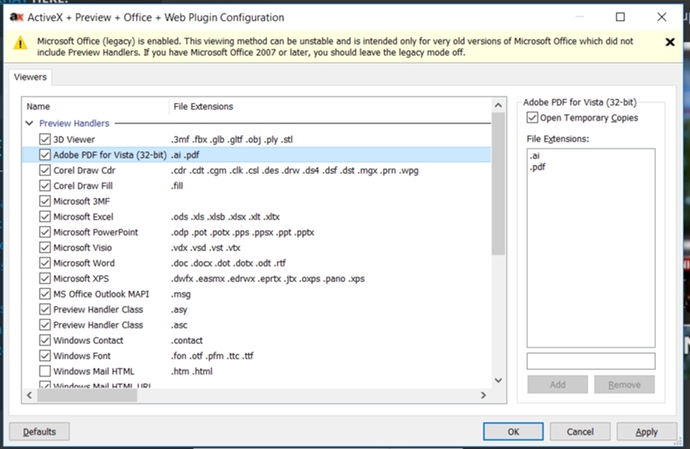Click the .cdr .cdt .cgm extensions text
This screenshot has width=690, height=449.
coord(294,170)
